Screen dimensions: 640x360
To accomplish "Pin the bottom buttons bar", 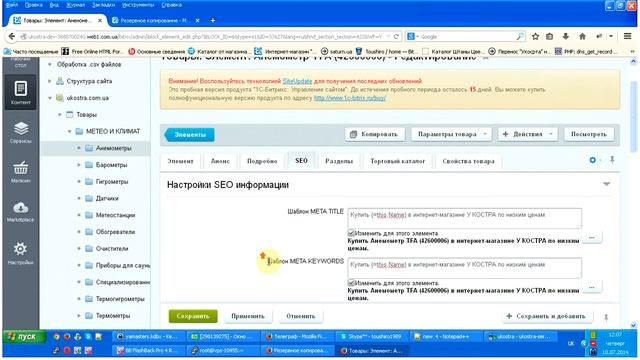I will 606,317.
